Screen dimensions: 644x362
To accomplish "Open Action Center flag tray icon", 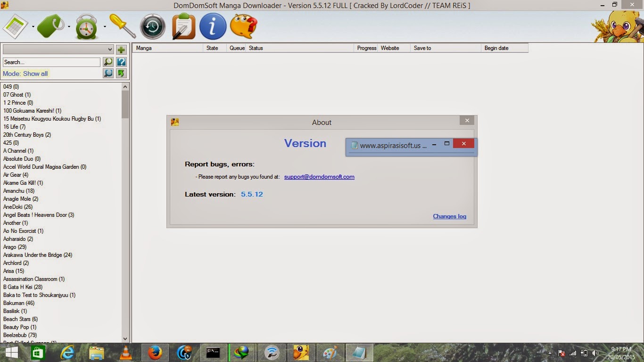I will coord(561,353).
